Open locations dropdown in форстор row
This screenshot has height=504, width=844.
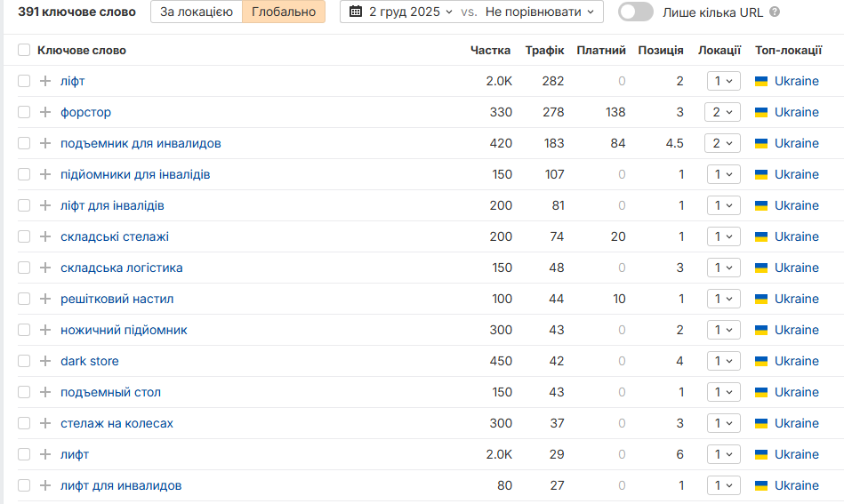[722, 112]
